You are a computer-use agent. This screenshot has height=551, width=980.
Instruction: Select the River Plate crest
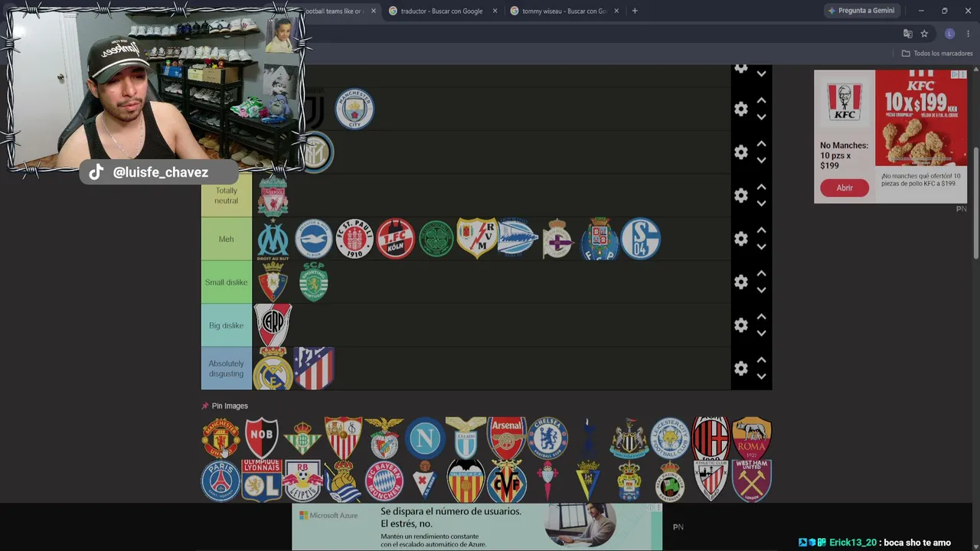(x=273, y=325)
